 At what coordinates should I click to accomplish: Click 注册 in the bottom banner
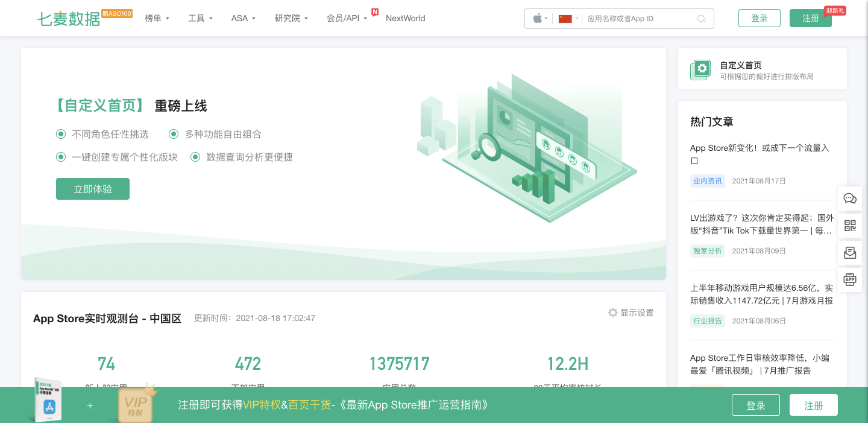[814, 406]
